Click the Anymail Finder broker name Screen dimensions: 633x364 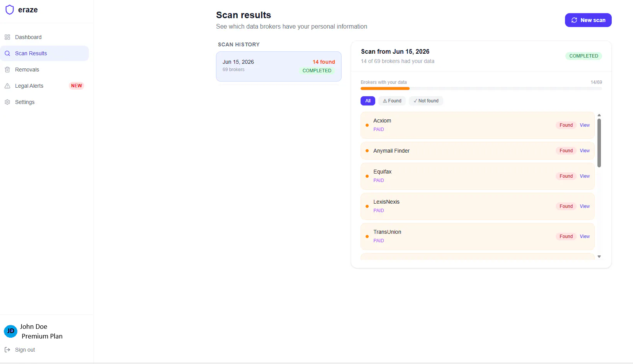tap(391, 151)
